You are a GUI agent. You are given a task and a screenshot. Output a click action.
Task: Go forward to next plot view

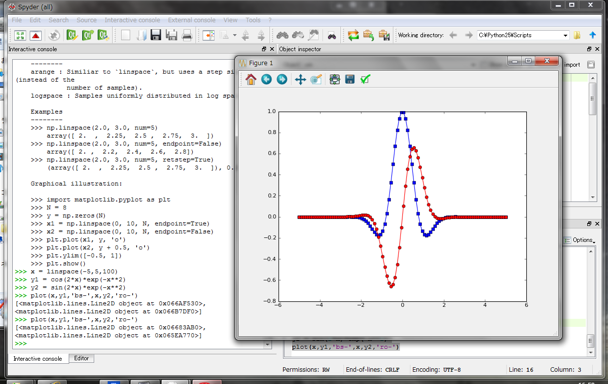(x=282, y=80)
